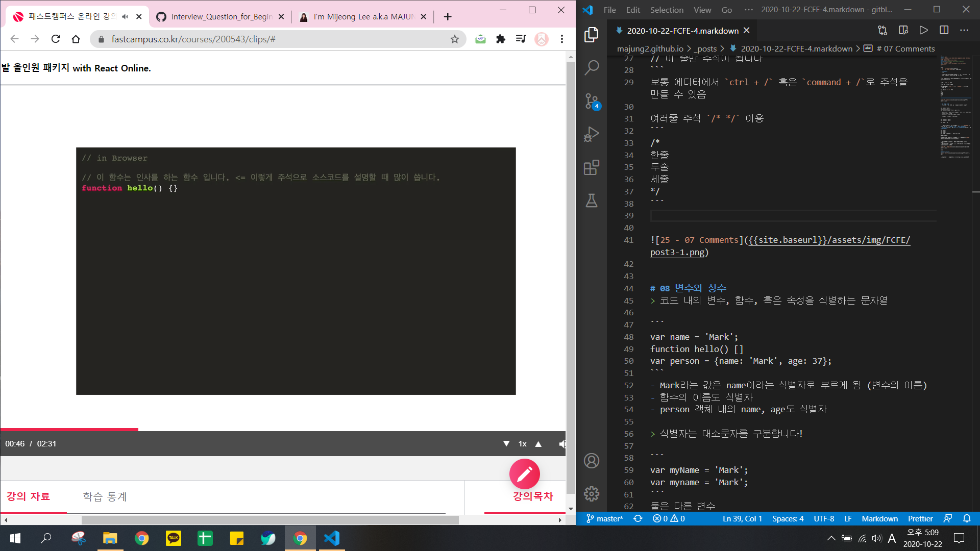
Task: Open Windows taskbar search
Action: (46, 538)
